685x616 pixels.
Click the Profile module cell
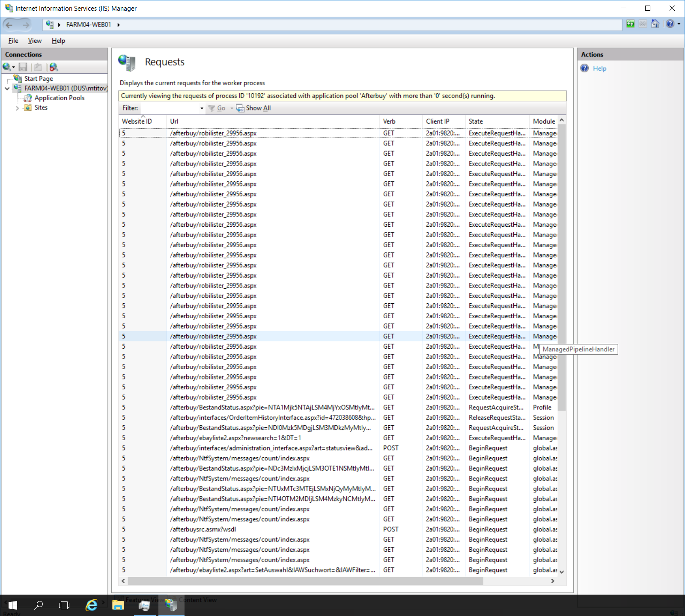click(x=542, y=408)
